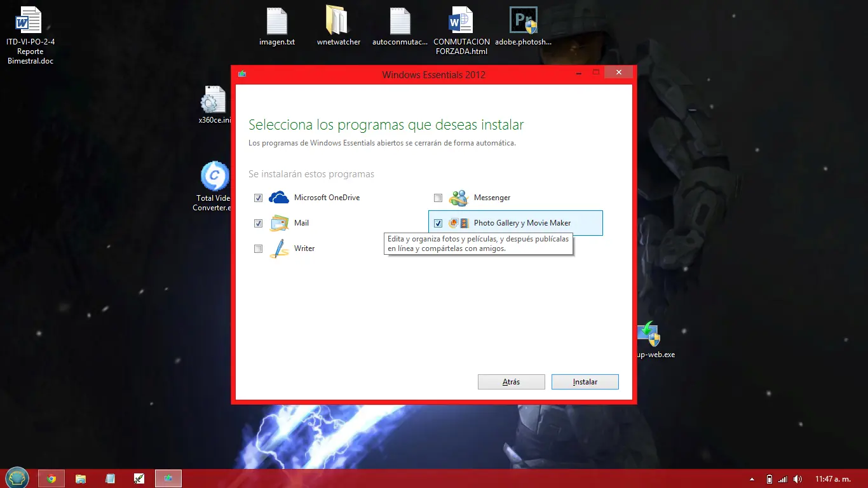868x488 pixels.
Task: Toggle the Photo Gallery y Movie Maker checkbox
Action: 438,223
